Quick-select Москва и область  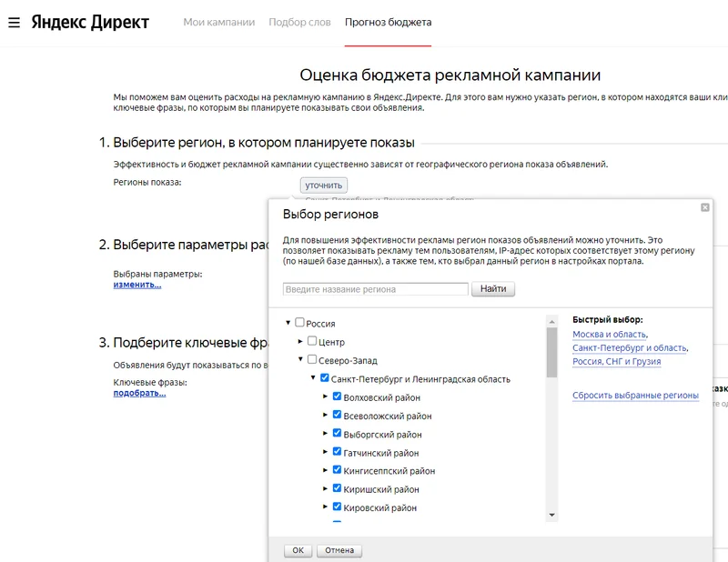click(609, 334)
